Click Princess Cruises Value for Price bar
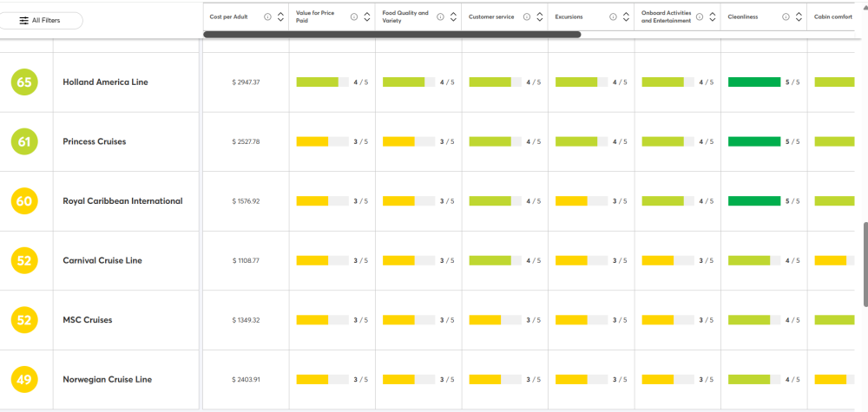 tap(322, 141)
